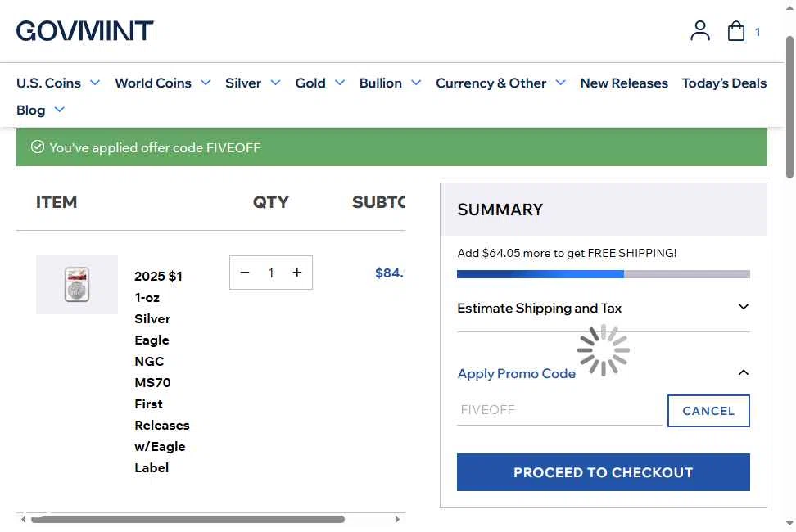Open Today's Deals
Image resolution: width=796 pixels, height=532 pixels.
tap(724, 83)
